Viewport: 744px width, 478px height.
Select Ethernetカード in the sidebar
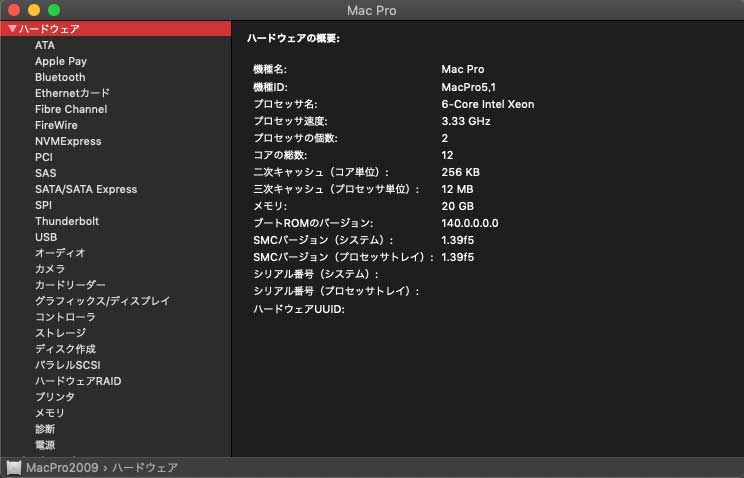(72, 93)
